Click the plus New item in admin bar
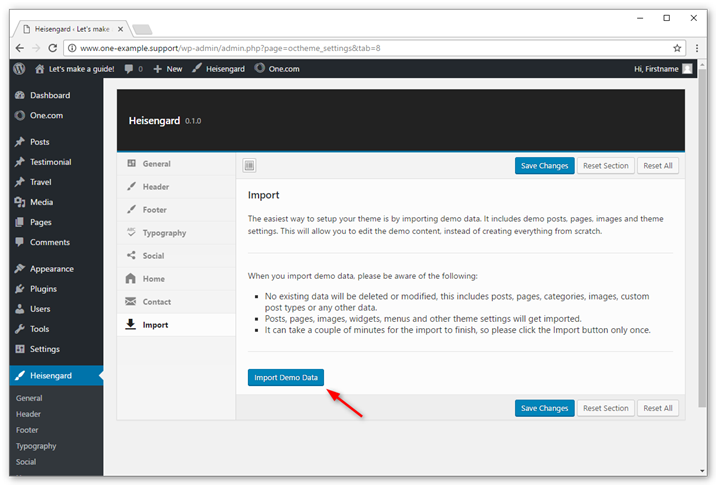The width and height of the screenshot is (716, 485). (x=168, y=69)
